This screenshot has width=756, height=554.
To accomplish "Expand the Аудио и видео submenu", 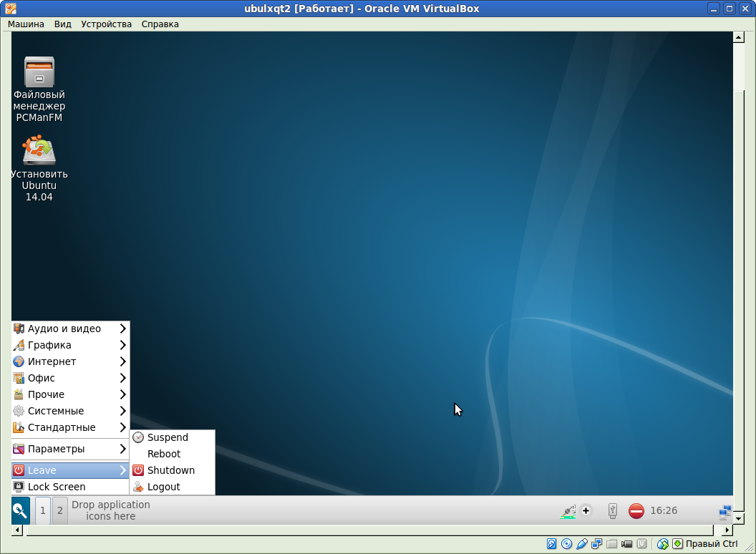I will tap(70, 329).
